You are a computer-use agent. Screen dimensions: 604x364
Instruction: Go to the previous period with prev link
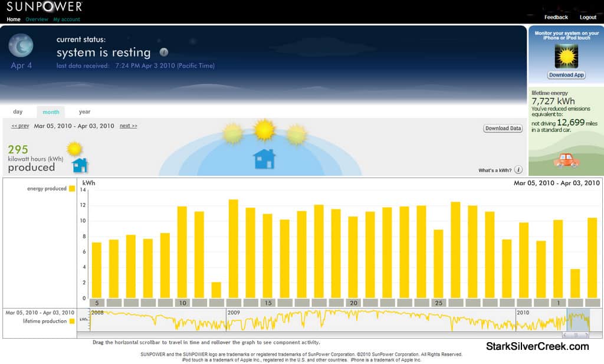(x=20, y=126)
